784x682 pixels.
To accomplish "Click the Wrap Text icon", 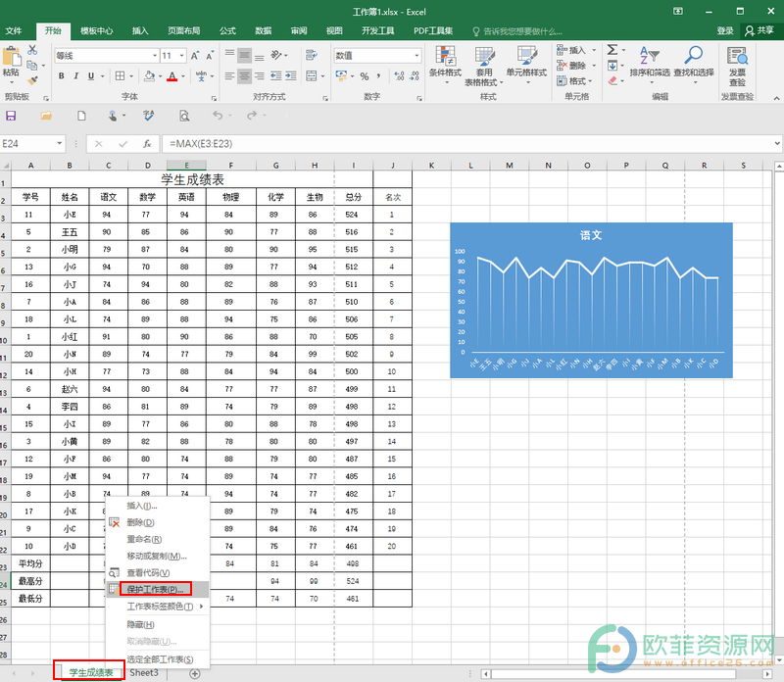I will point(312,55).
